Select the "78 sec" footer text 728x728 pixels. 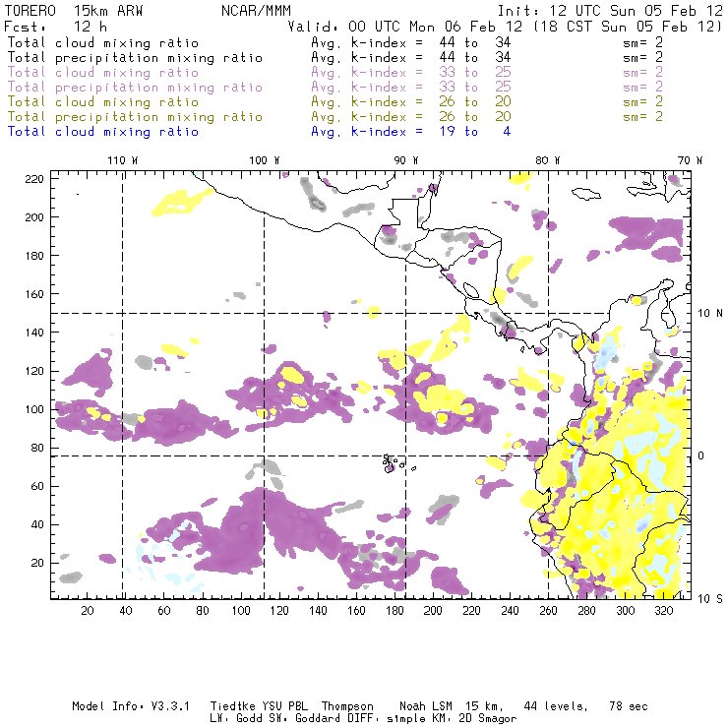point(629,706)
